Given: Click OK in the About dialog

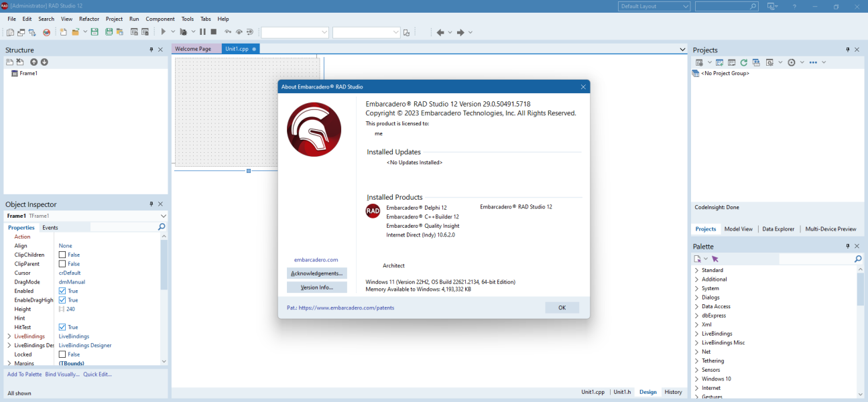Looking at the screenshot, I should click(562, 308).
